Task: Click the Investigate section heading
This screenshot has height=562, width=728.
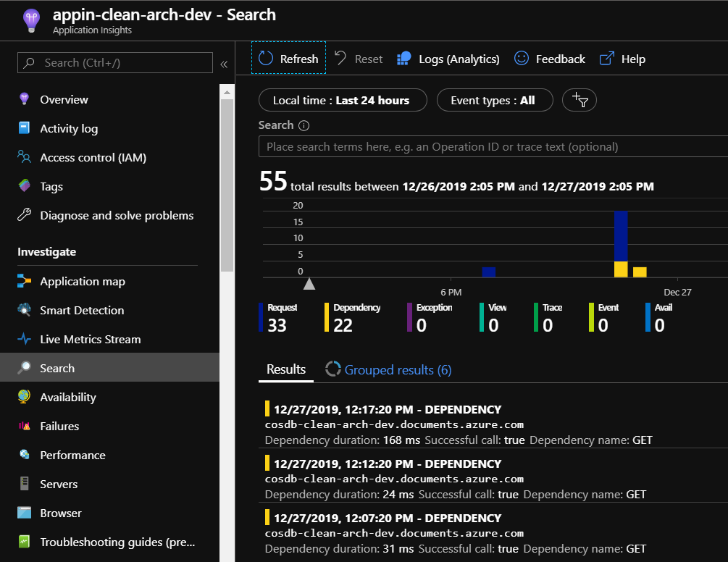Action: pos(47,252)
